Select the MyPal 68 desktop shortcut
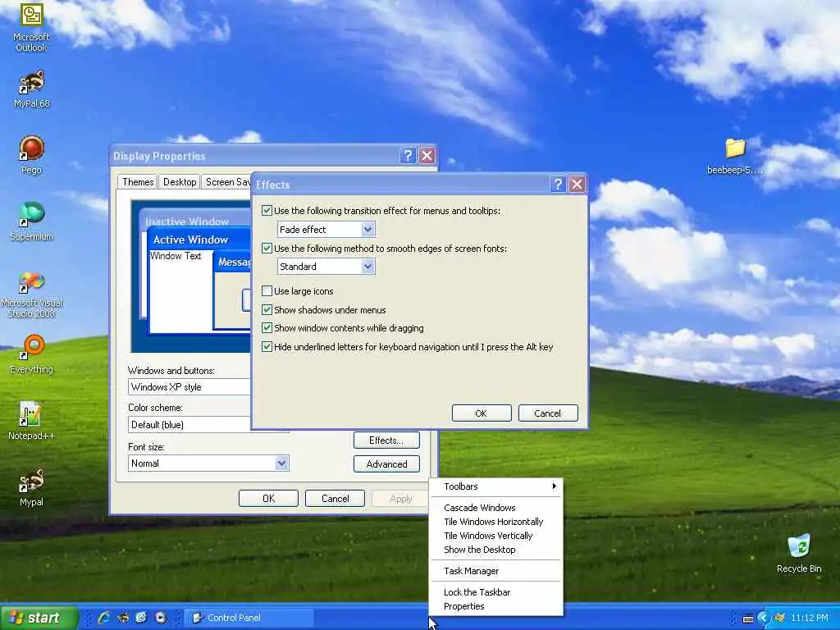This screenshot has height=630, width=840. 31,89
